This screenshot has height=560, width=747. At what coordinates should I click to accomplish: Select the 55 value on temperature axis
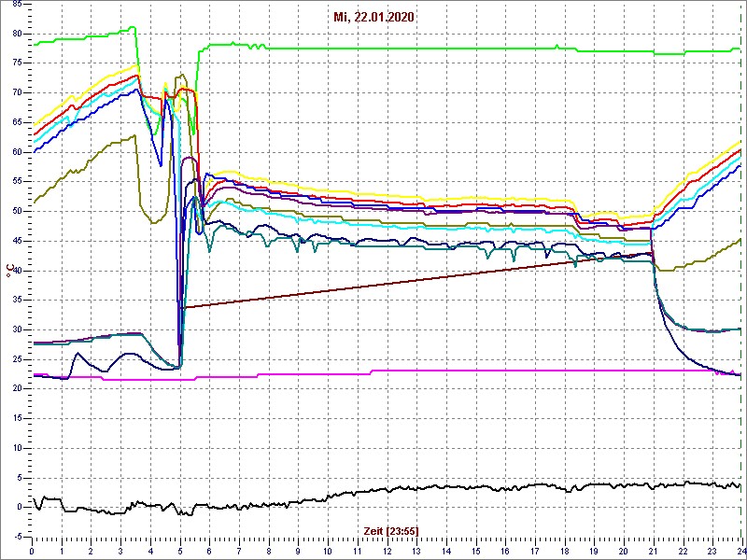(x=17, y=182)
